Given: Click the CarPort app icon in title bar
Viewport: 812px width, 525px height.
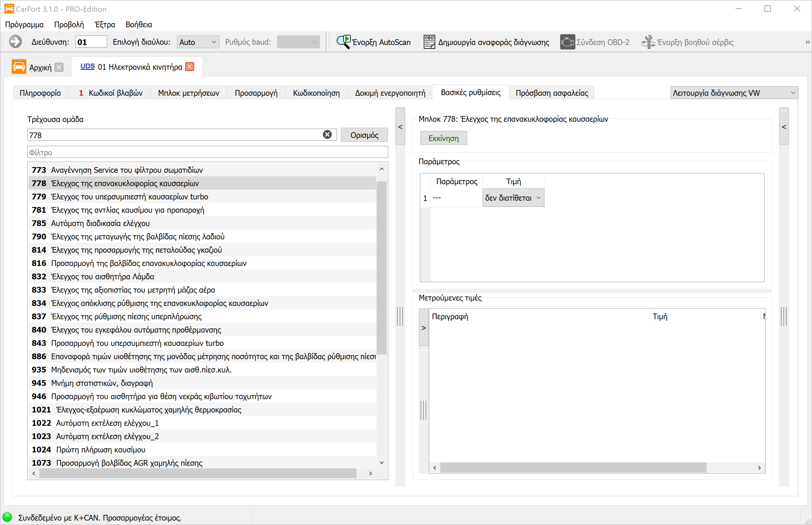Looking at the screenshot, I should (9, 9).
